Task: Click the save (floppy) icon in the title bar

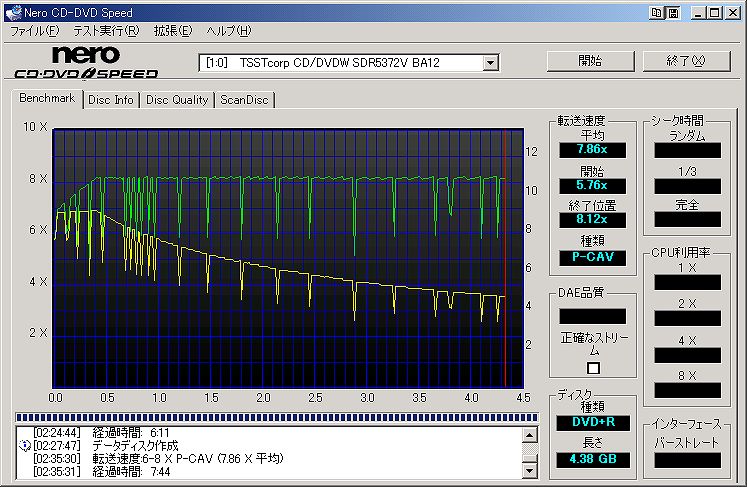Action: [673, 13]
